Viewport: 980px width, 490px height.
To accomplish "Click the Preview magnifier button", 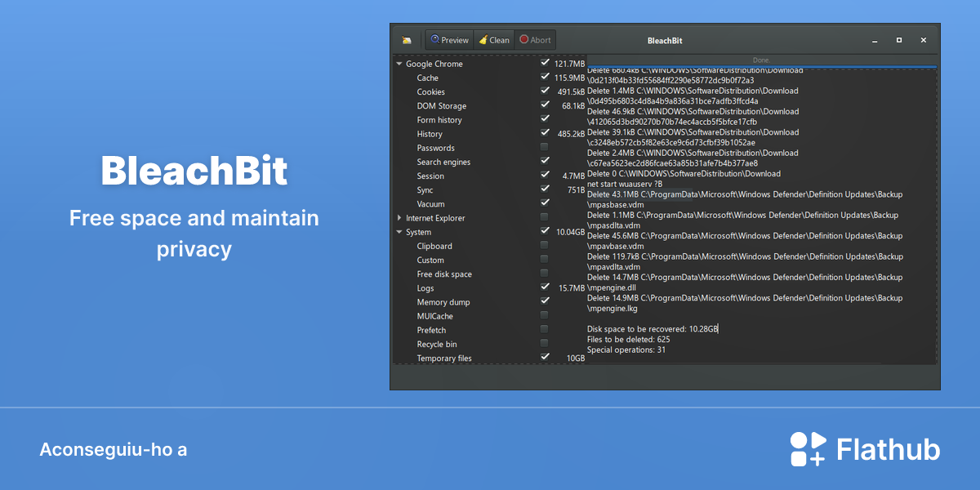I will 449,40.
